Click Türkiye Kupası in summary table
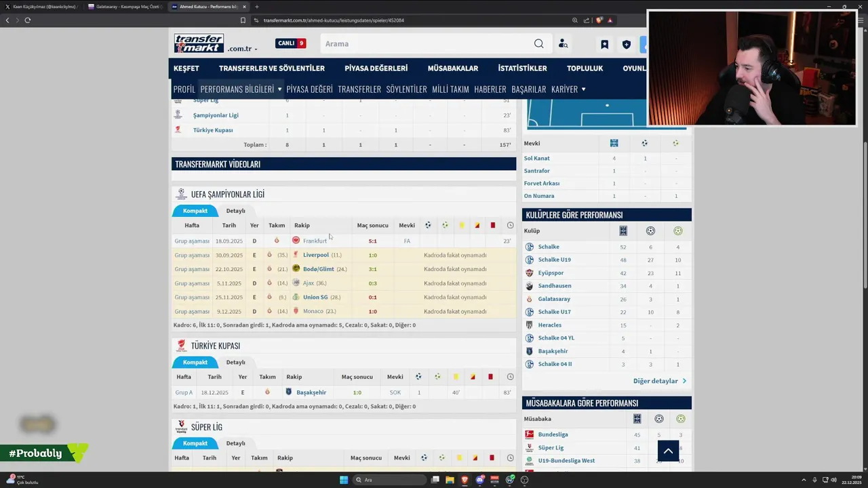This screenshot has height=488, width=868. tap(213, 130)
